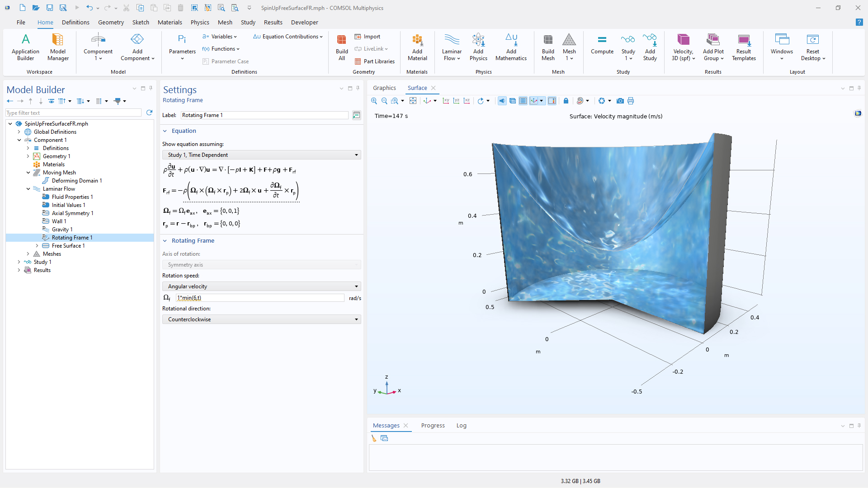Click the Build Mesh icon
This screenshot has height=488, width=868.
(548, 47)
